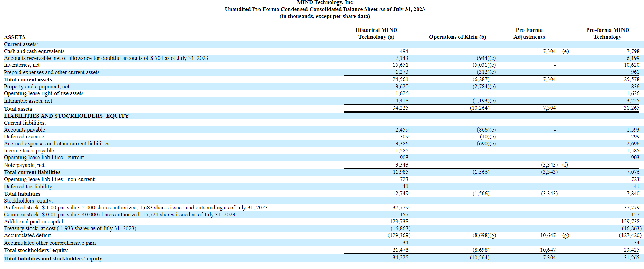
Task: Click the Total stockholders' equity label
Action: [x=36, y=250]
